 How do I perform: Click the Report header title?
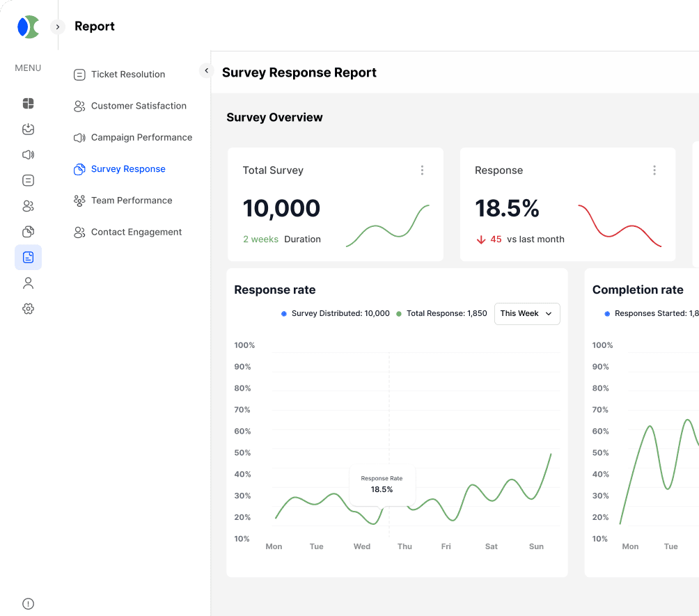95,26
